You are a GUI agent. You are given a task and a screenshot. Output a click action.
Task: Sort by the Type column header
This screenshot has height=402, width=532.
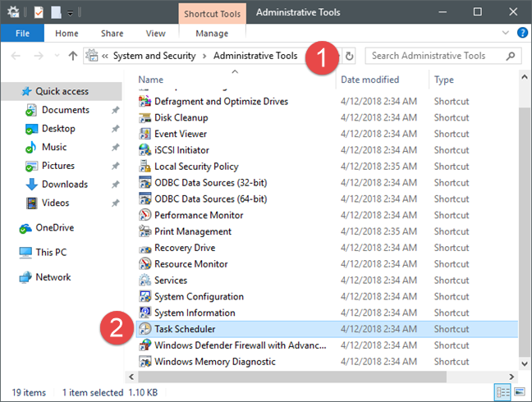tap(444, 80)
